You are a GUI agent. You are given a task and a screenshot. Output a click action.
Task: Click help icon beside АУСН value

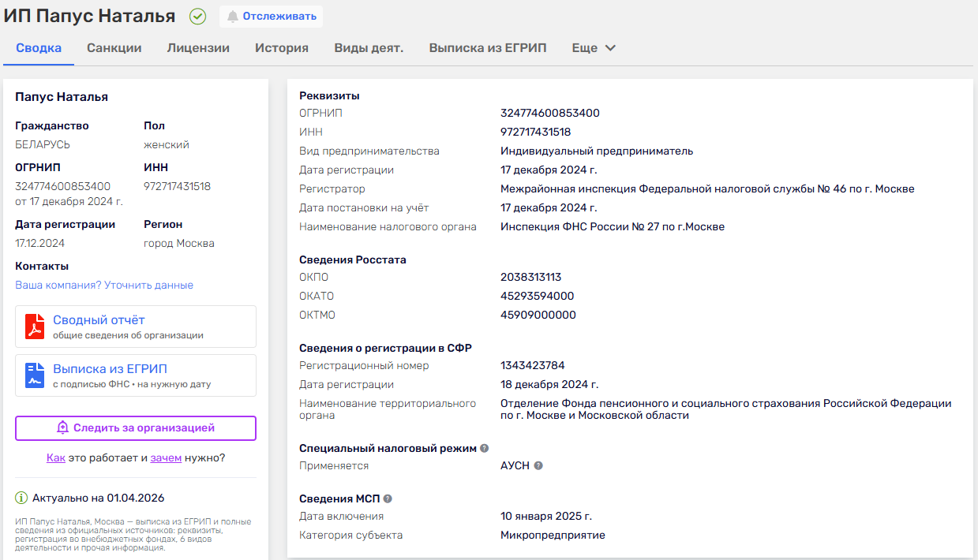538,465
